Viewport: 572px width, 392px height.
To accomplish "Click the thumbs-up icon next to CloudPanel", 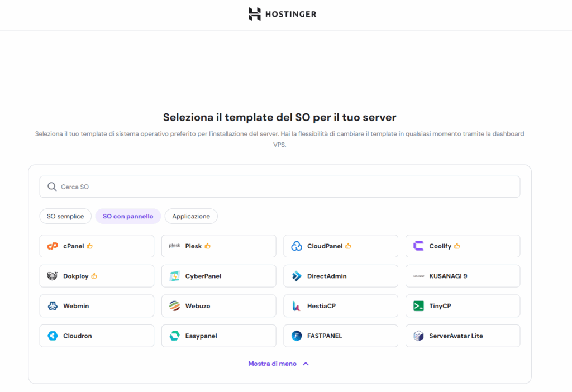I will click(x=349, y=246).
